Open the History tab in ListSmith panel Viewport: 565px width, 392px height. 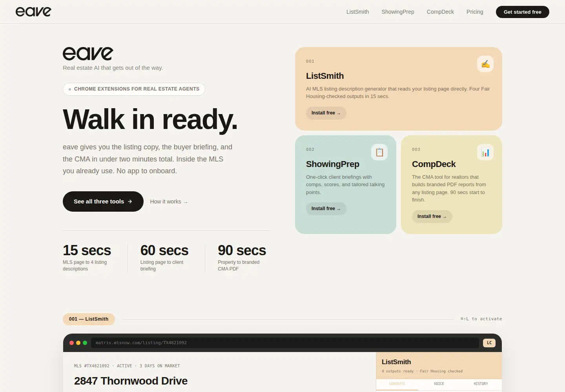click(481, 384)
